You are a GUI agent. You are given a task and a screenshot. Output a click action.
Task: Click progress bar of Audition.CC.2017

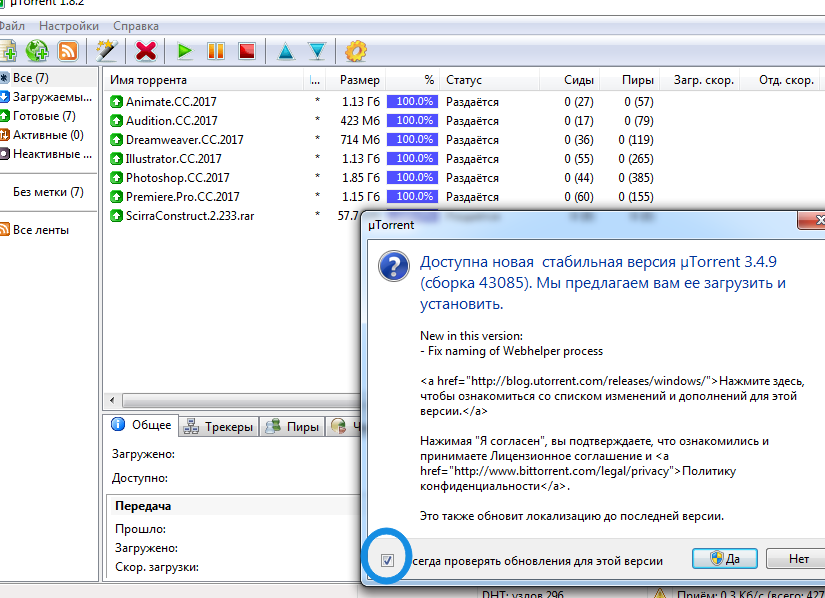pyautogui.click(x=412, y=120)
